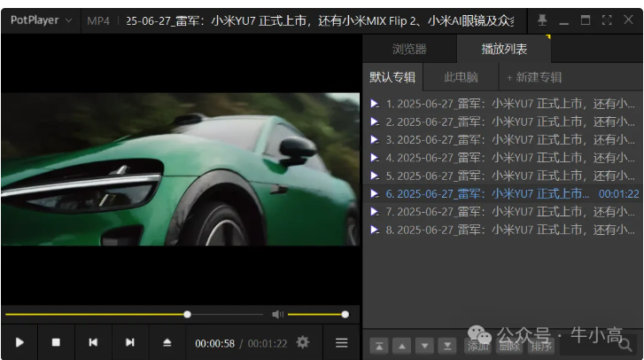The height and width of the screenshot is (360, 644).
Task: Click the play arrow icon of item 1
Action: point(375,104)
